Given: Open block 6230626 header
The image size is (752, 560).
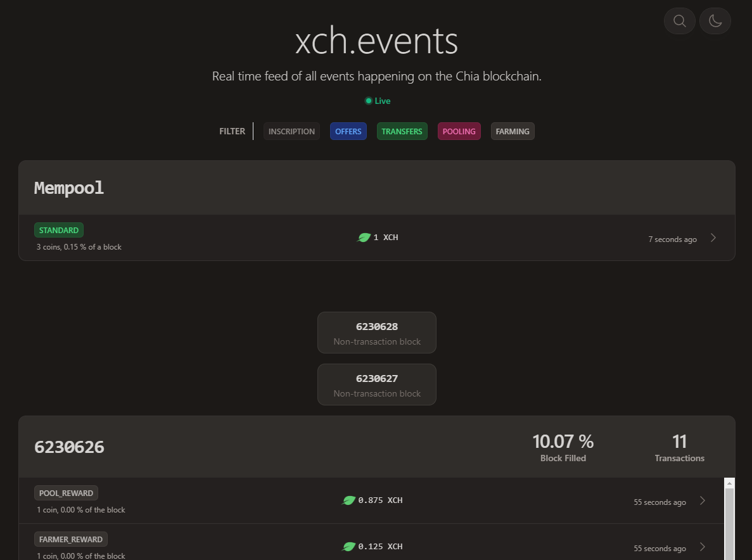Looking at the screenshot, I should [377, 447].
